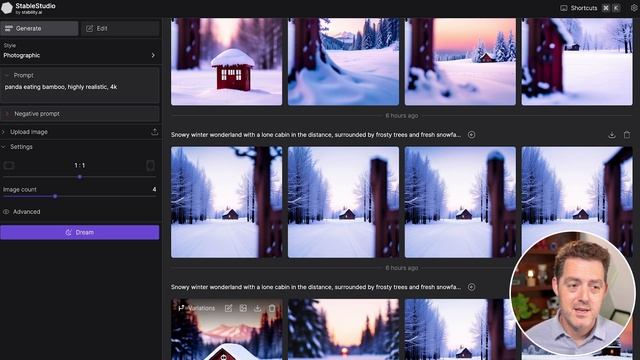
Task: Delete the first Snowy winter wonderland group
Action: pyautogui.click(x=627, y=134)
